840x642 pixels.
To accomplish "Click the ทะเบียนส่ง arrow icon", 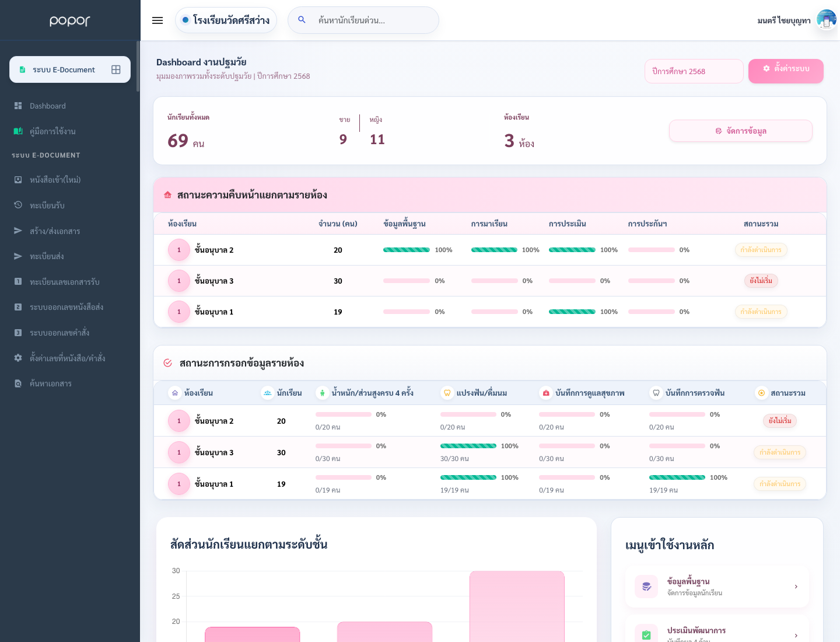I will click(18, 256).
